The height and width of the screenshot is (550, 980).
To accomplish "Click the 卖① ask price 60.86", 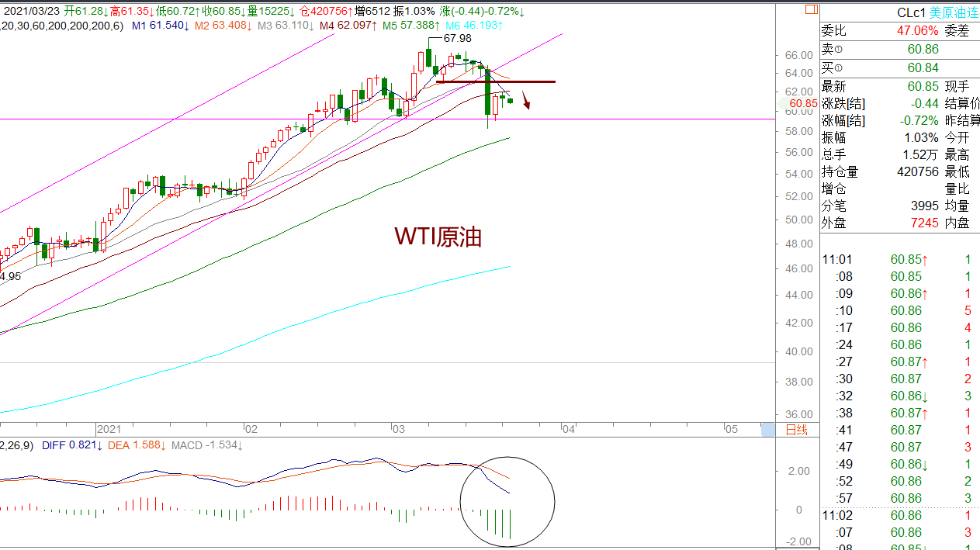I will click(923, 49).
